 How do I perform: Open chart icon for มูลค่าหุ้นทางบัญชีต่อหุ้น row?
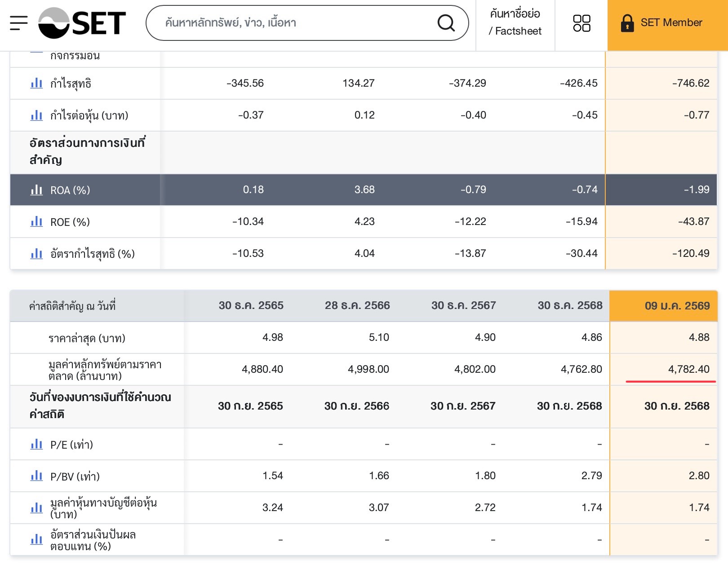36,508
